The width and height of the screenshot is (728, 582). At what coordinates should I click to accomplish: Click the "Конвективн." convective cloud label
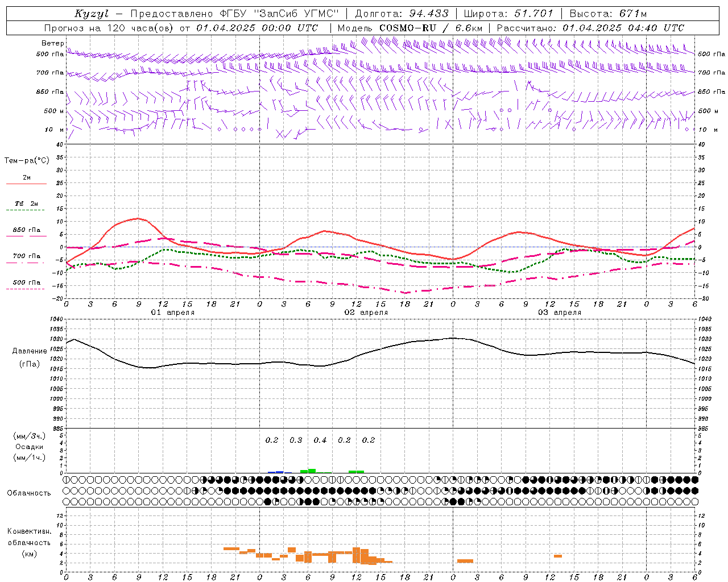click(x=29, y=531)
